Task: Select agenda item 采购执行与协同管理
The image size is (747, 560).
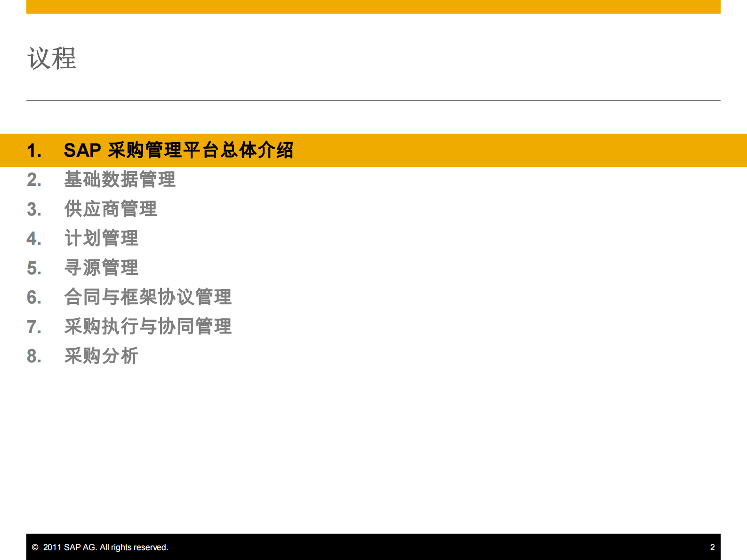Action: pyautogui.click(x=148, y=327)
